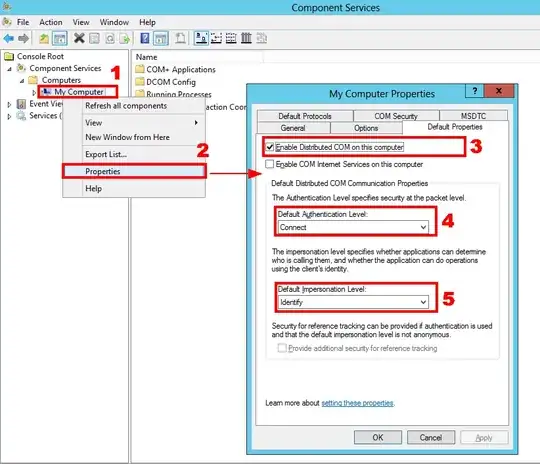The height and width of the screenshot is (464, 540).
Task: Follow the setting these properties link
Action: 357,403
